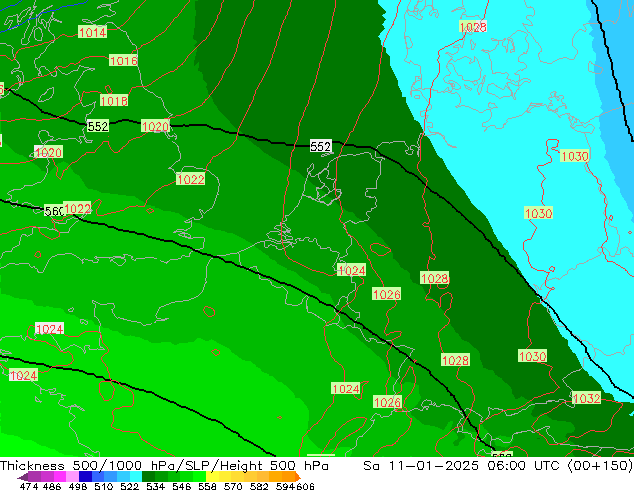Click the 1026 label just below 1024 and 1028
Image resolution: width=634 pixels, height=490 pixels.
click(387, 294)
